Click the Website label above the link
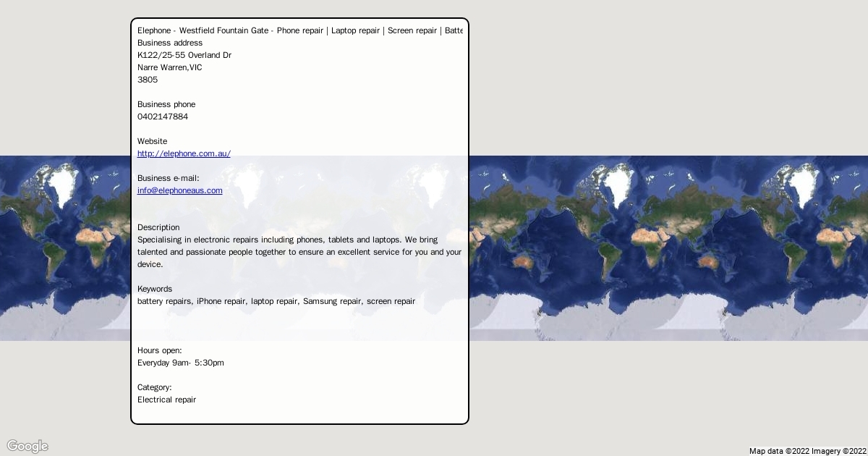Screen dimensions: 868x456 coord(152,141)
